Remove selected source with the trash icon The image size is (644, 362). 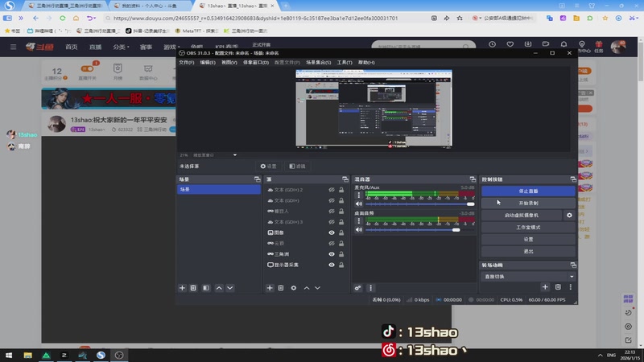(x=281, y=288)
